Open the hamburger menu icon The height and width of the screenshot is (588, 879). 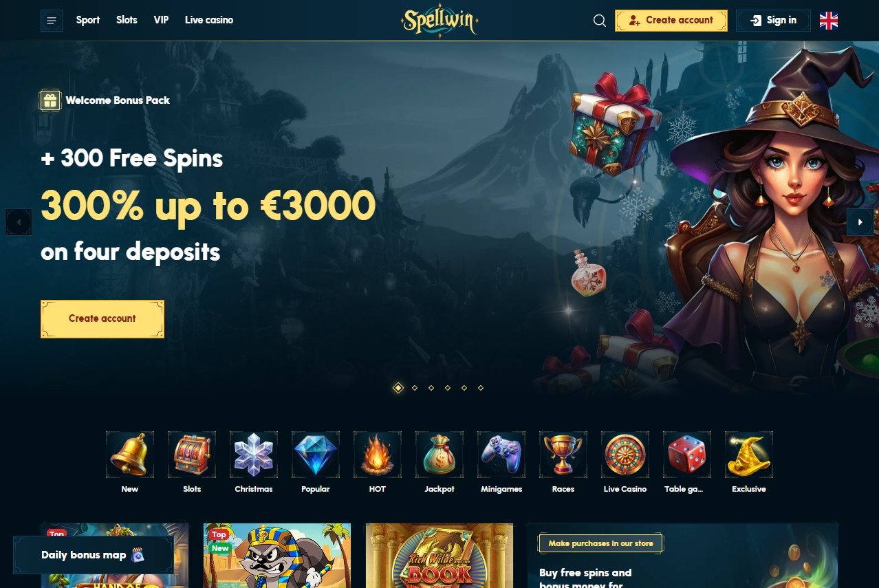click(52, 21)
